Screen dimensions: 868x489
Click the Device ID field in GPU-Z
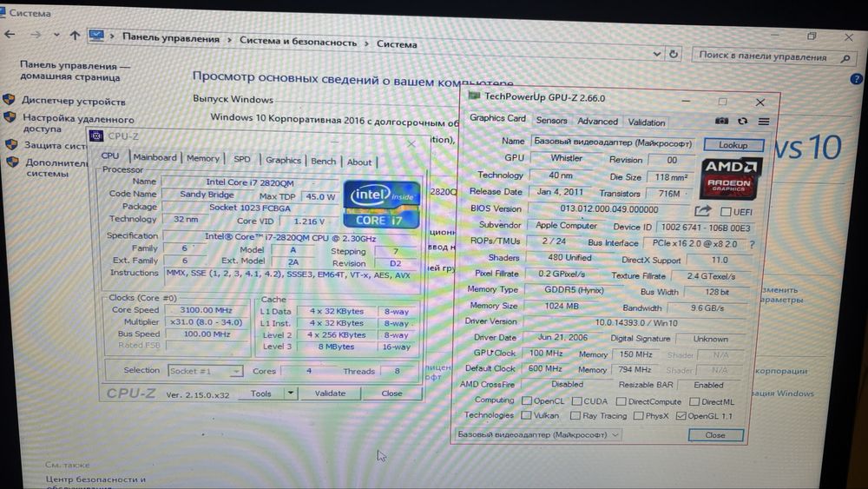705,228
